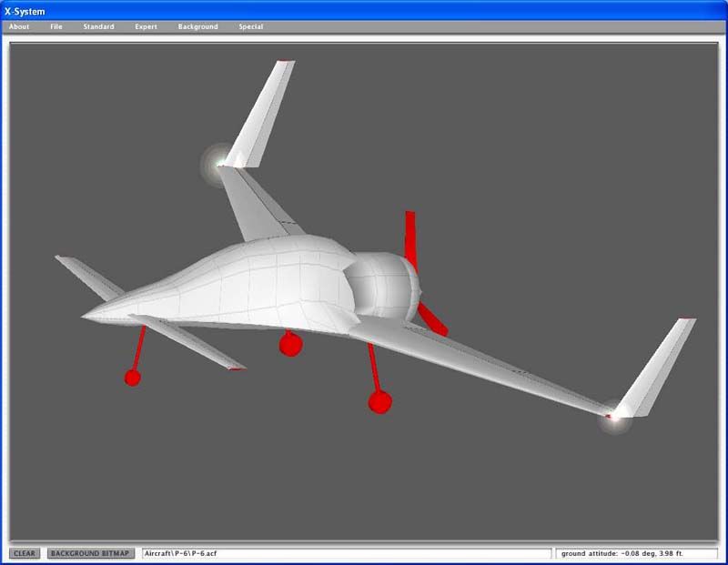Click the glowing light on the lower-right wingtip
The height and width of the screenshot is (565, 728).
click(615, 418)
